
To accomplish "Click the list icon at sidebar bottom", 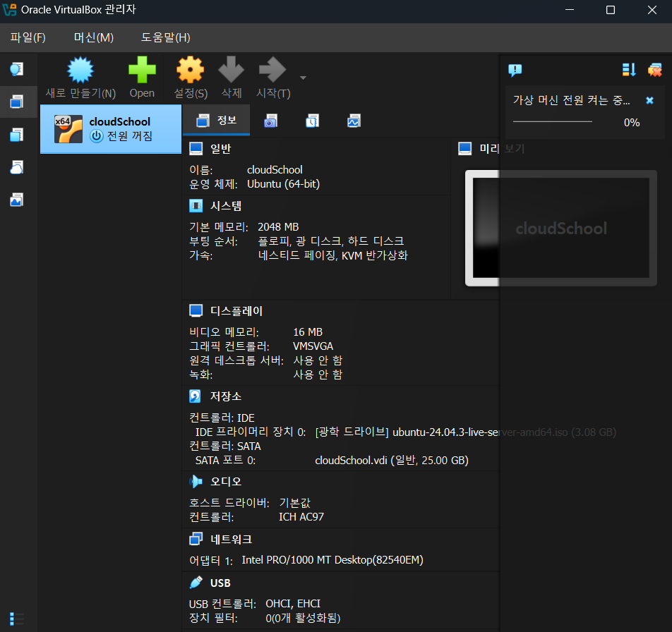I will (17, 619).
